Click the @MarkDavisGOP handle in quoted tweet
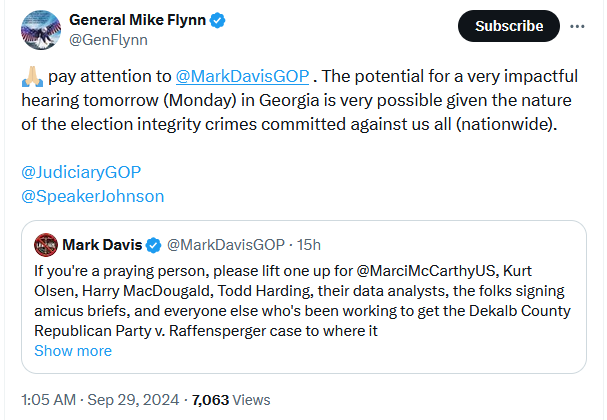 [226, 245]
